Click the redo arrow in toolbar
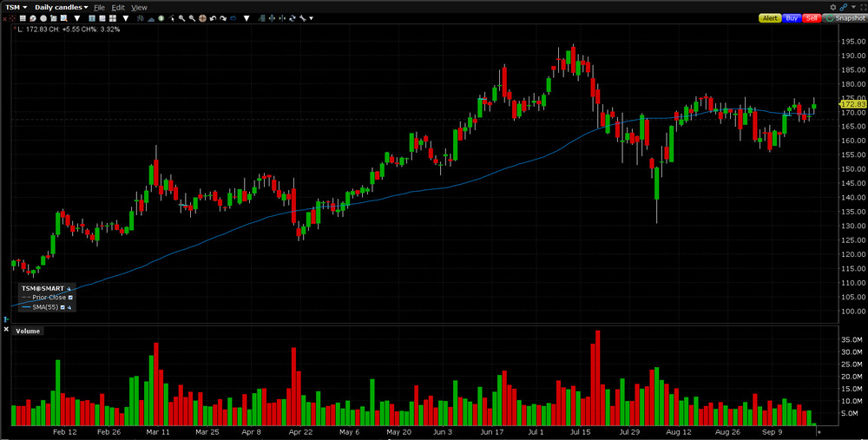This screenshot has width=868, height=440. pyautogui.click(x=223, y=18)
